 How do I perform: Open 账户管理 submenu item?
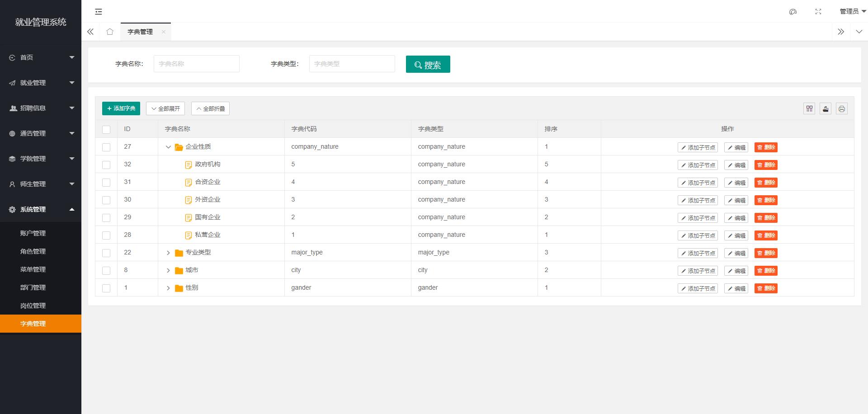click(41, 233)
